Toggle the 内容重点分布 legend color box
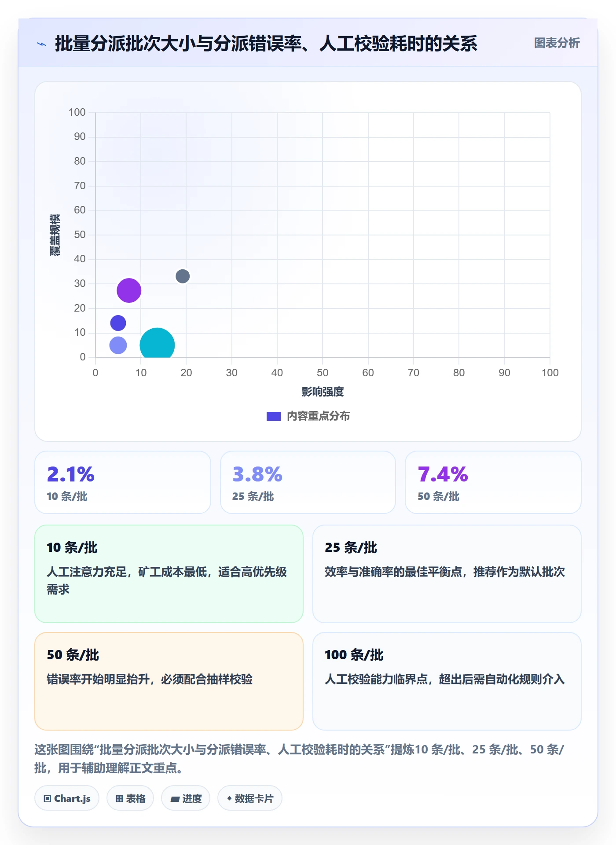This screenshot has width=616, height=845. coord(273,416)
